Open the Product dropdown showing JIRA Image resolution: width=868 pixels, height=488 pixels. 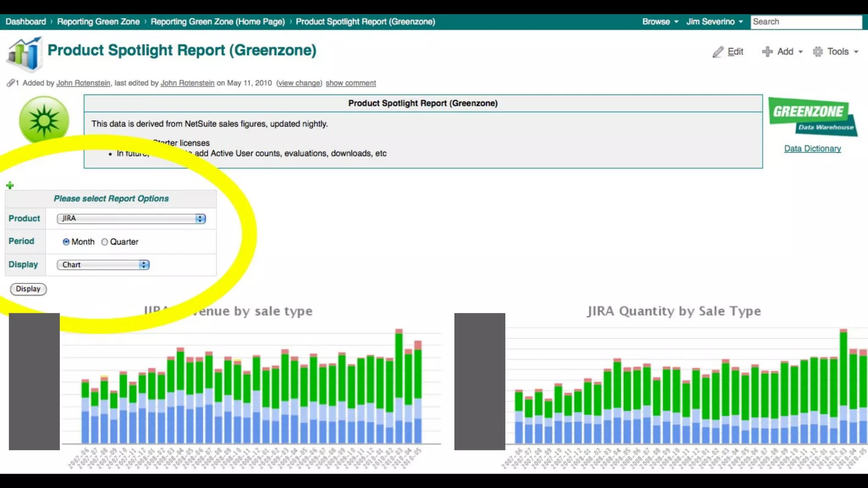[131, 219]
